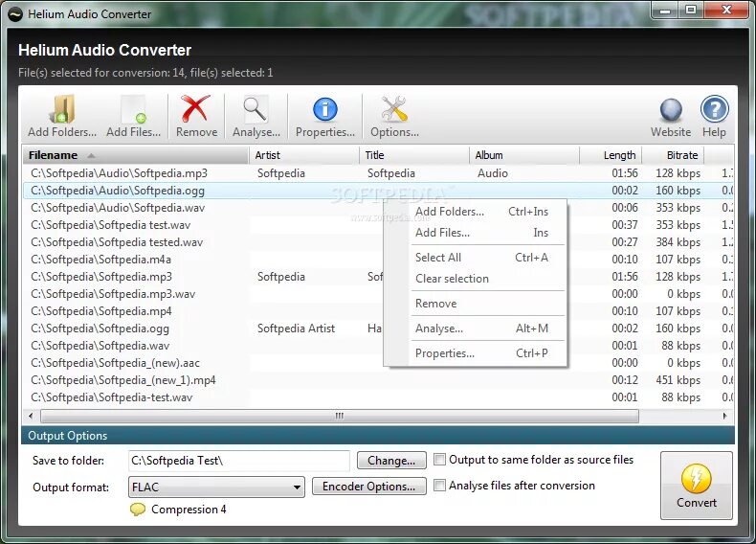This screenshot has width=756, height=544.
Task: Click the red X Remove icon
Action: [195, 108]
